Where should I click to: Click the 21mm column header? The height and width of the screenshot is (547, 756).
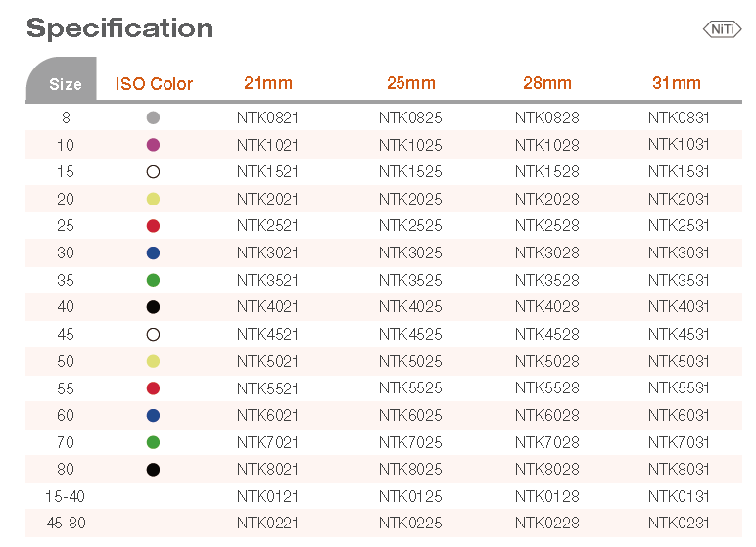[x=267, y=83]
